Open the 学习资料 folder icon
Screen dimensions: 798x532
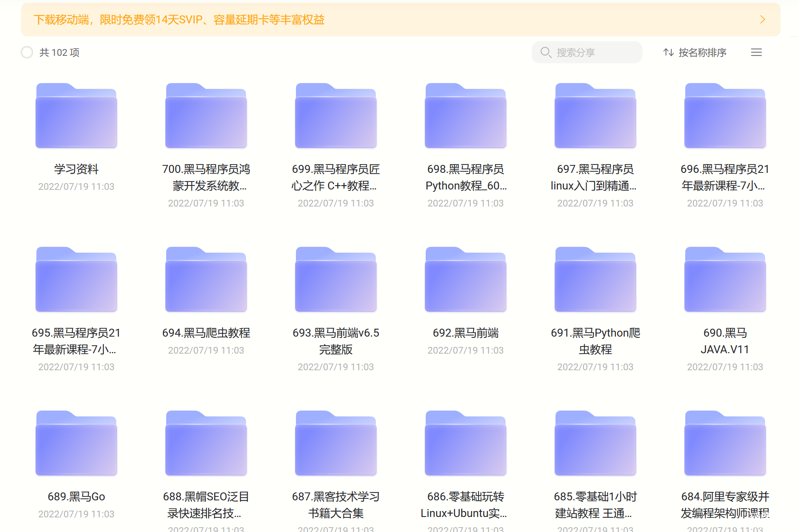click(76, 115)
